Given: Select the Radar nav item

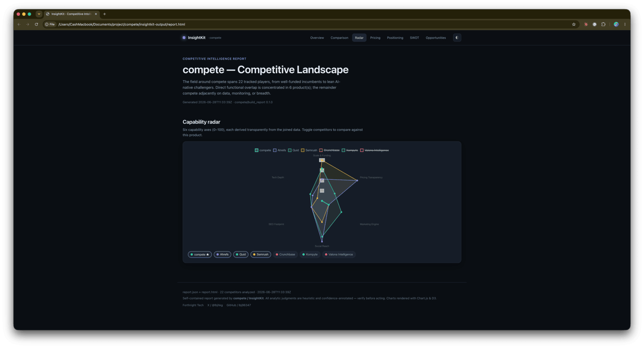Looking at the screenshot, I should 359,38.
